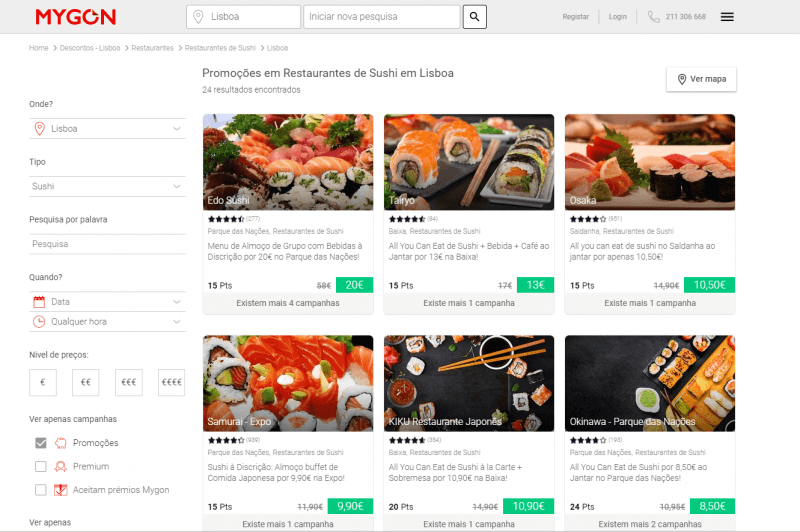Click the Osaka star rating
The height and width of the screenshot is (532, 800).
[588, 219]
